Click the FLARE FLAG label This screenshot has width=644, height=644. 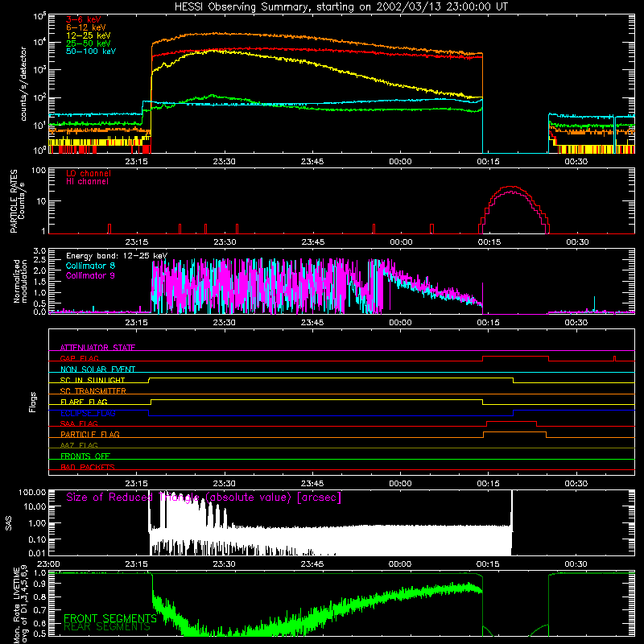[x=85, y=402]
